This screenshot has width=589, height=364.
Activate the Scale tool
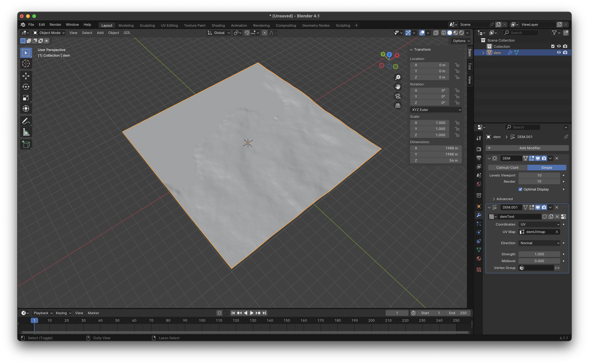coord(26,97)
